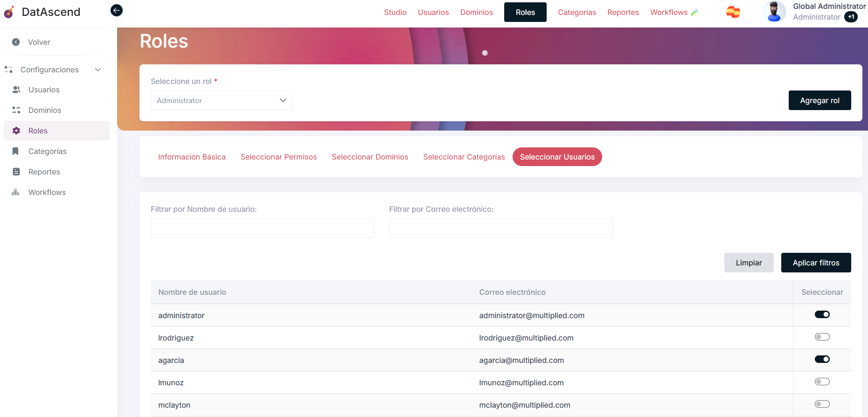Click the Categorías bookmark icon

(x=16, y=151)
